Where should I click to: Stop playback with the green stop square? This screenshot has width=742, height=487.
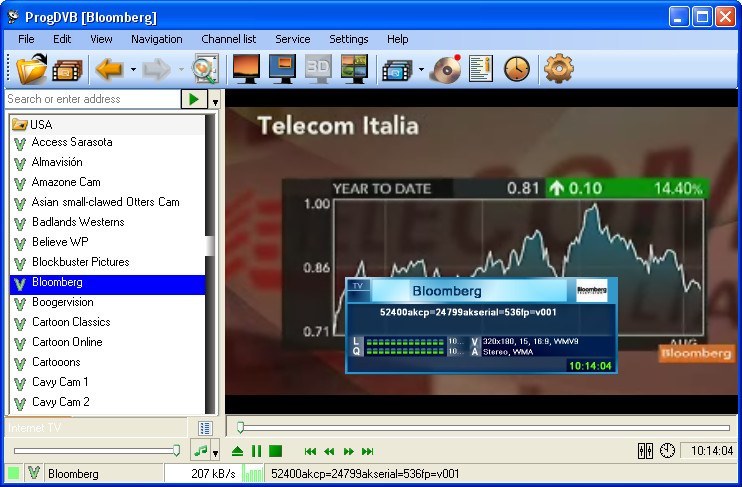275,451
